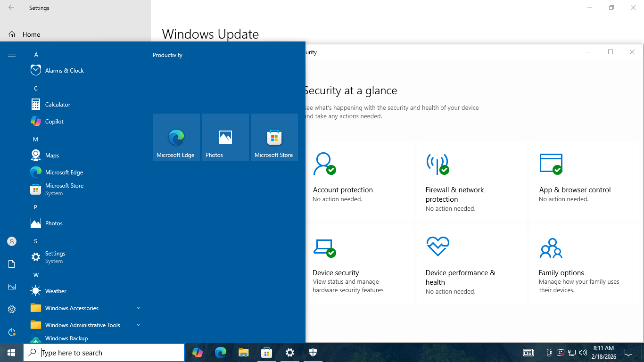Open the Photos tile in Start
The image size is (644, 362).
pos(225,137)
